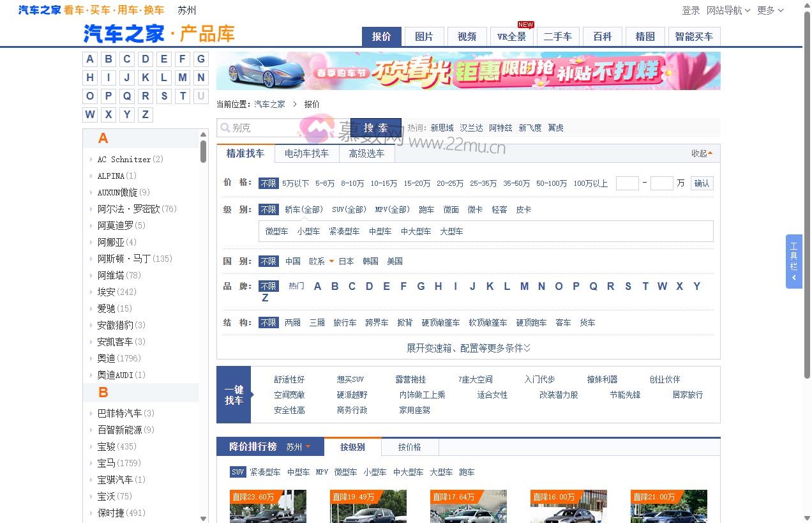Click the scrollbar down arrow in brand list
Viewport: 812px width, 523px height.
pos(203,518)
